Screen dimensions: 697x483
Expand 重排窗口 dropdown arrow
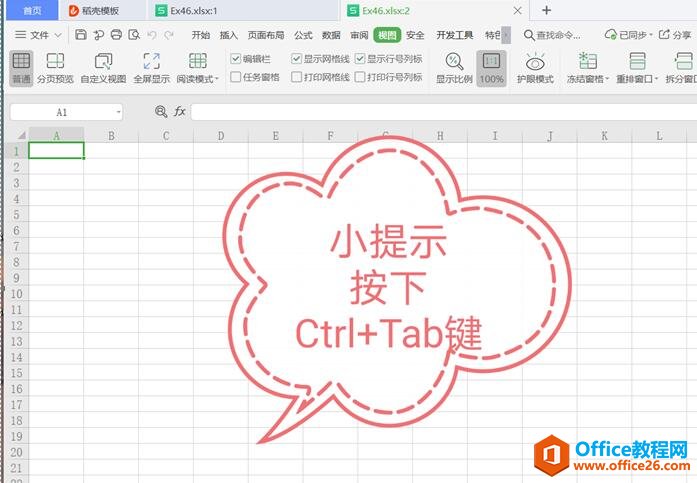656,79
